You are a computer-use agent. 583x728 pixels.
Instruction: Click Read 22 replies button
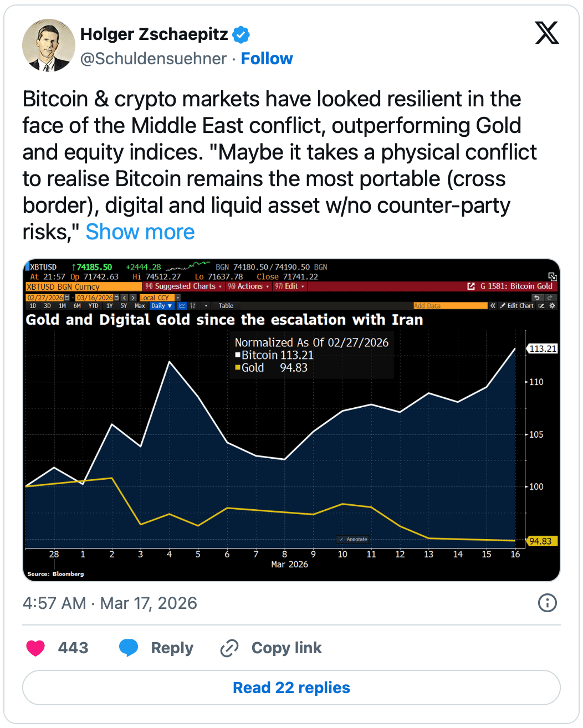291,688
